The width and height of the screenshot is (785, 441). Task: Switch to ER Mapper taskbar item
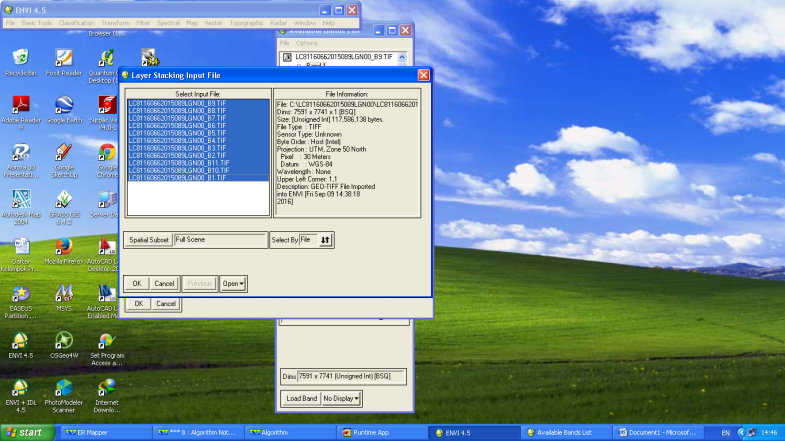[107, 432]
